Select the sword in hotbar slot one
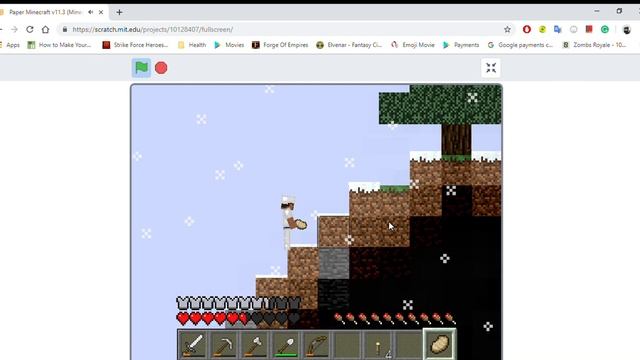 click(x=193, y=344)
